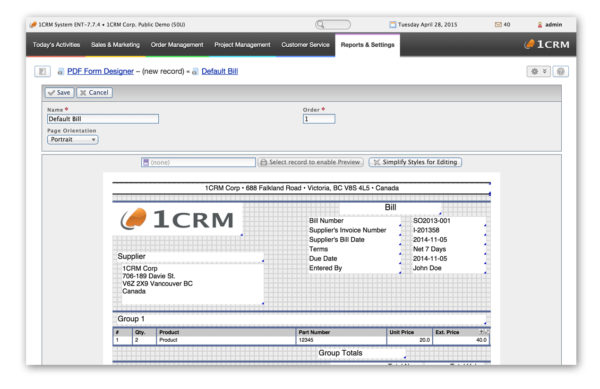Open the Order Management tab
The image size is (600, 389).
[177, 45]
